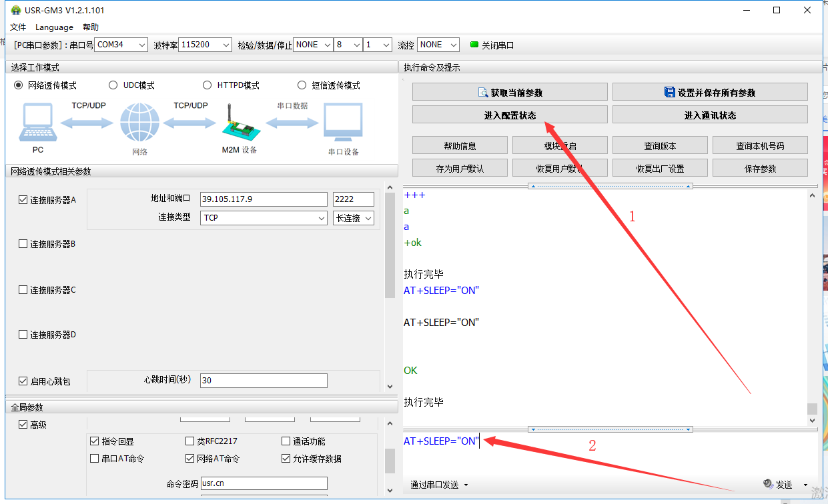Click the network globe icon
828x504 pixels.
pos(139,123)
